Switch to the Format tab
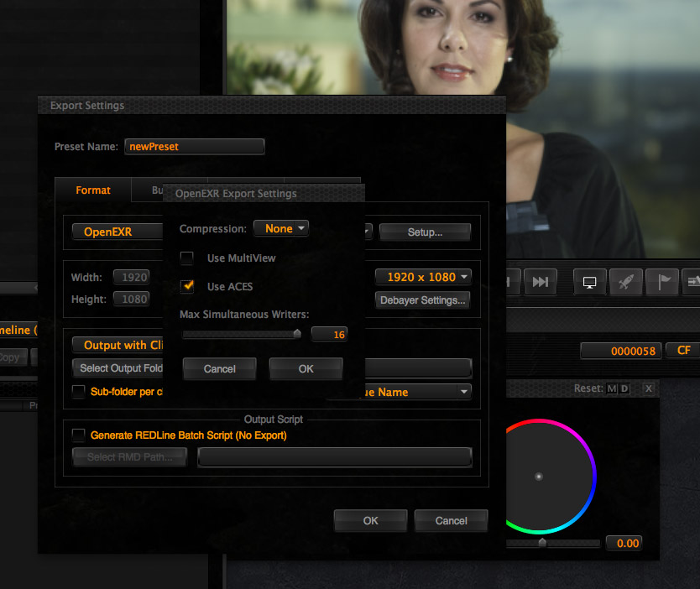This screenshot has width=700, height=589. pos(93,190)
